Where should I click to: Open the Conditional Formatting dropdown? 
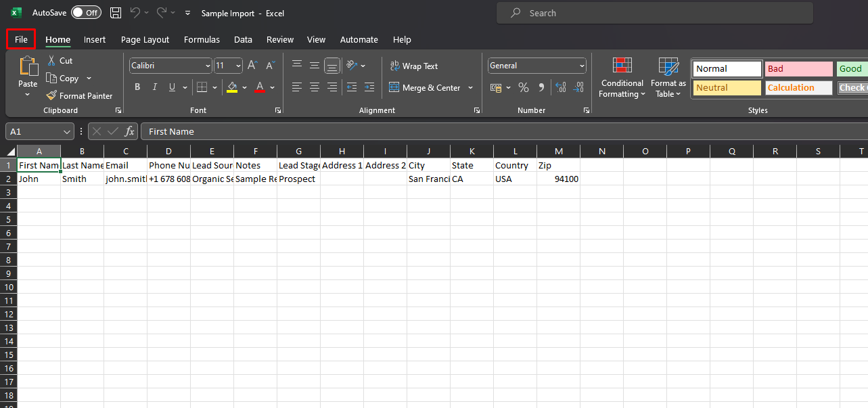[622, 78]
